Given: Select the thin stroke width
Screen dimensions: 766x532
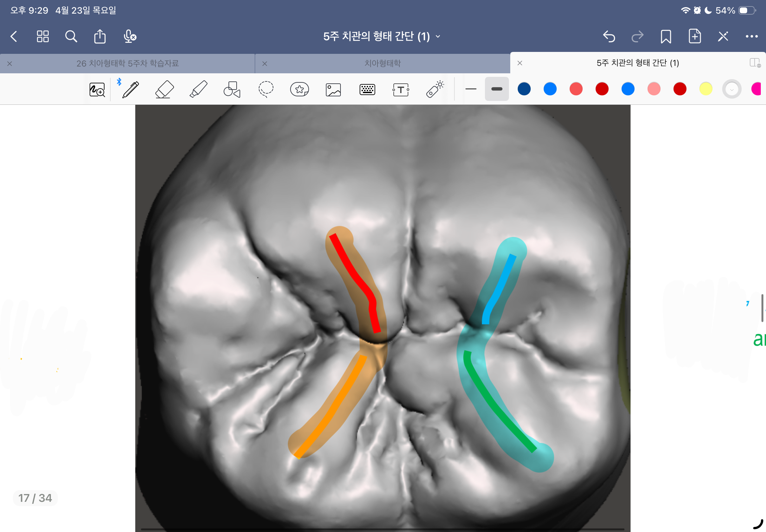Looking at the screenshot, I should coord(471,89).
